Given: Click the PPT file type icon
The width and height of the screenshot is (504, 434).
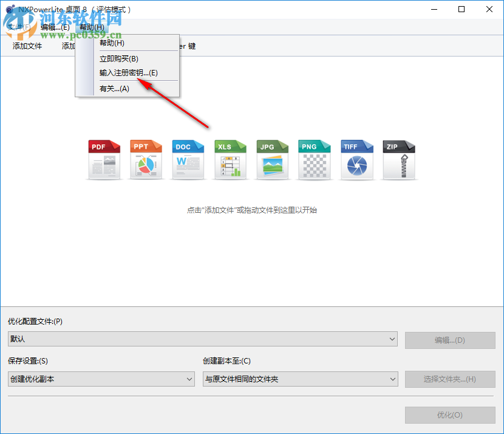Looking at the screenshot, I should pos(146,159).
